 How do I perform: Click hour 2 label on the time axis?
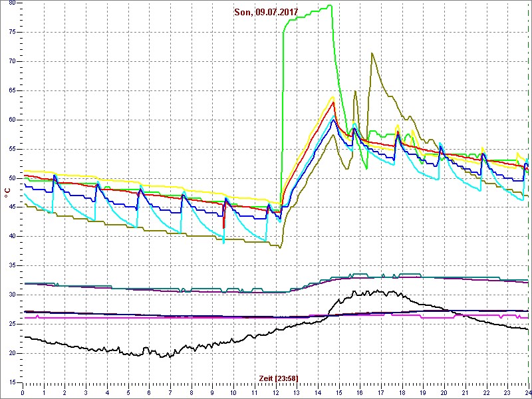tap(65, 392)
